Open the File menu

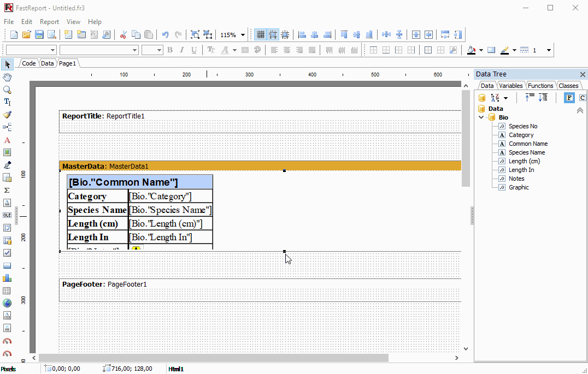(9, 22)
